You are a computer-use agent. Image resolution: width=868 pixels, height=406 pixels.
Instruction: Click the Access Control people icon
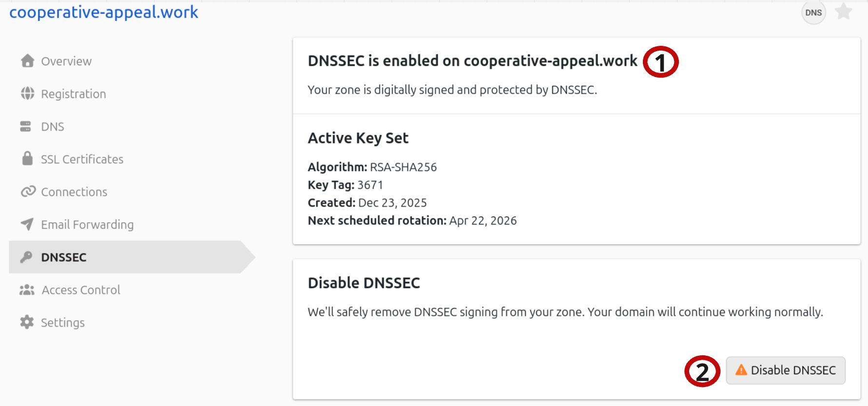(x=27, y=290)
